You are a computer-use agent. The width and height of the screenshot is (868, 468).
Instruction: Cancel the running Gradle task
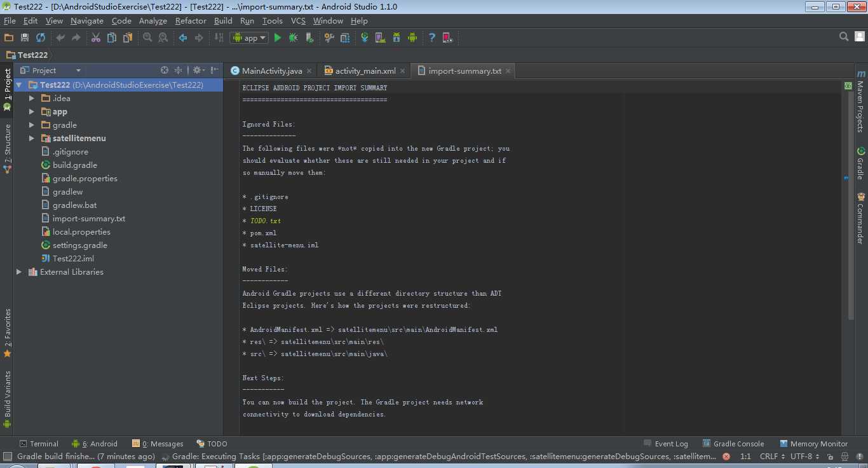(726, 456)
